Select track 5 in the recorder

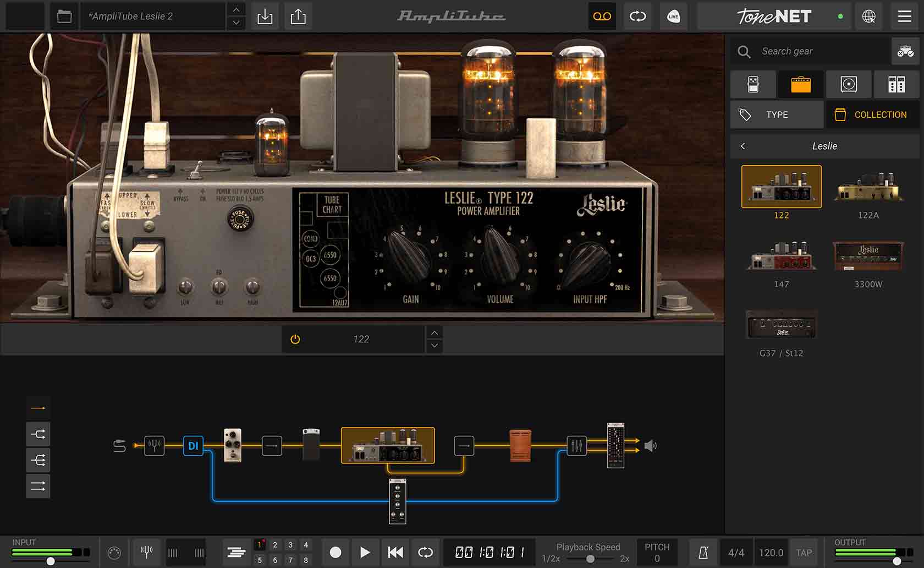coord(260,560)
